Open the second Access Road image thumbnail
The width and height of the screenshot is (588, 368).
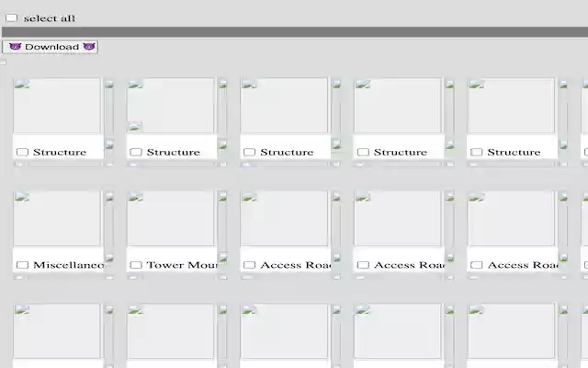(398, 218)
